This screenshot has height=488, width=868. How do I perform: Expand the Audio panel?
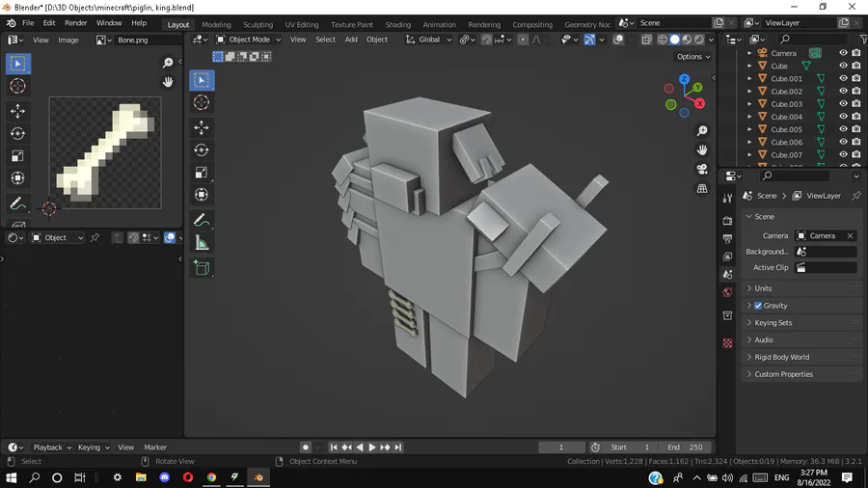tap(801, 339)
